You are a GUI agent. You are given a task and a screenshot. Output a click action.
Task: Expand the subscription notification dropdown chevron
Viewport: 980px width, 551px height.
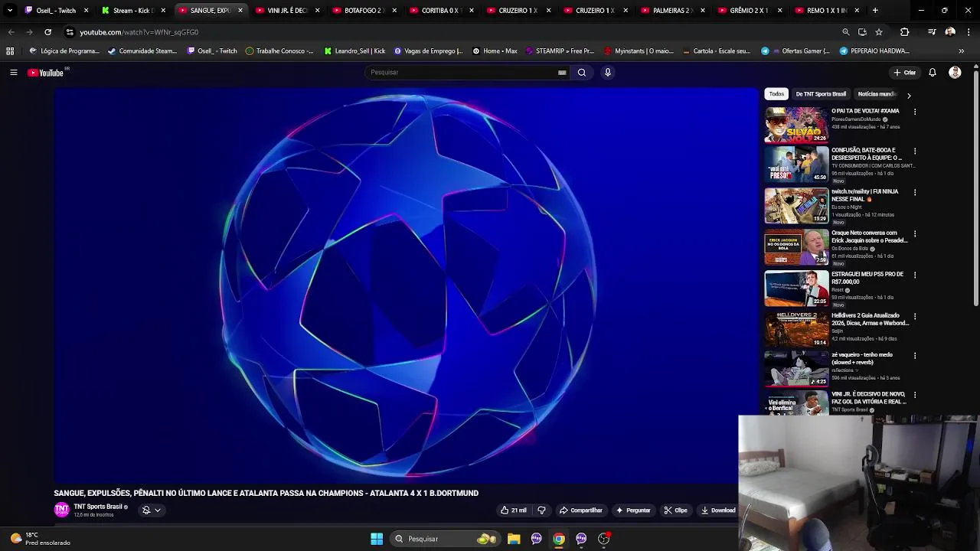point(158,510)
